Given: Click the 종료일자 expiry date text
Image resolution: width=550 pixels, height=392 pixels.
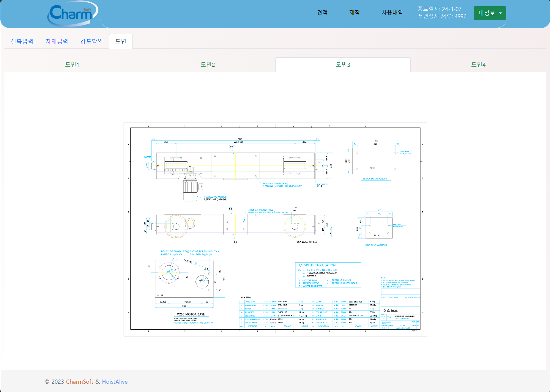Looking at the screenshot, I should point(439,9).
